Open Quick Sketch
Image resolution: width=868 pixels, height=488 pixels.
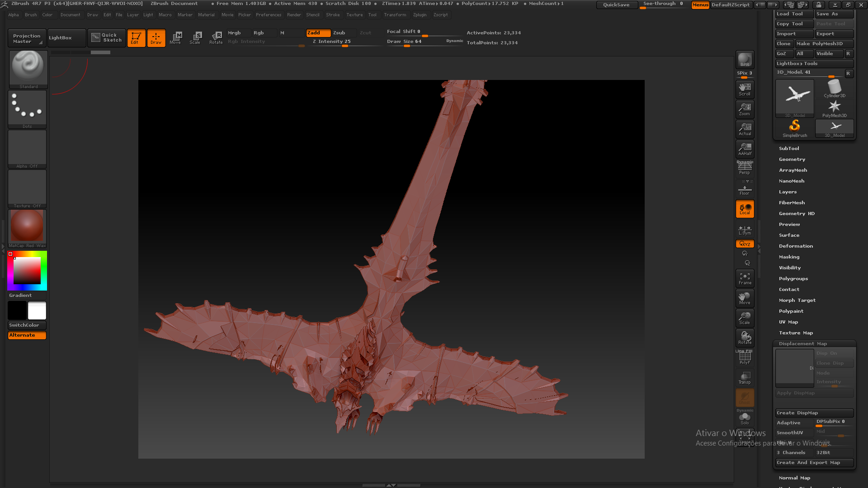107,38
